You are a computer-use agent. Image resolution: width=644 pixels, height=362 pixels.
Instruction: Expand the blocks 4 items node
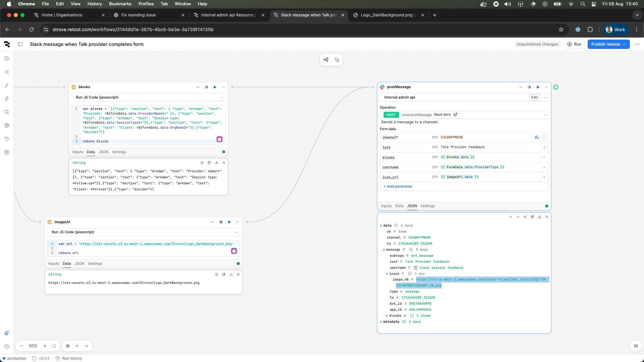387,316
